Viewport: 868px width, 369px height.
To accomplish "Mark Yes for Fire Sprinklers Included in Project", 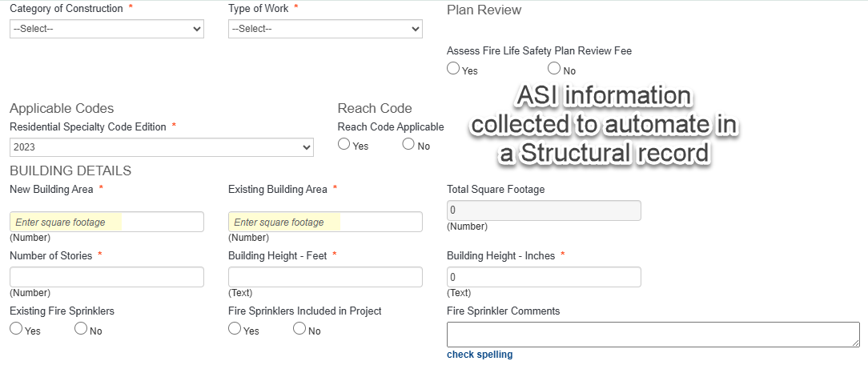I will [x=235, y=329].
